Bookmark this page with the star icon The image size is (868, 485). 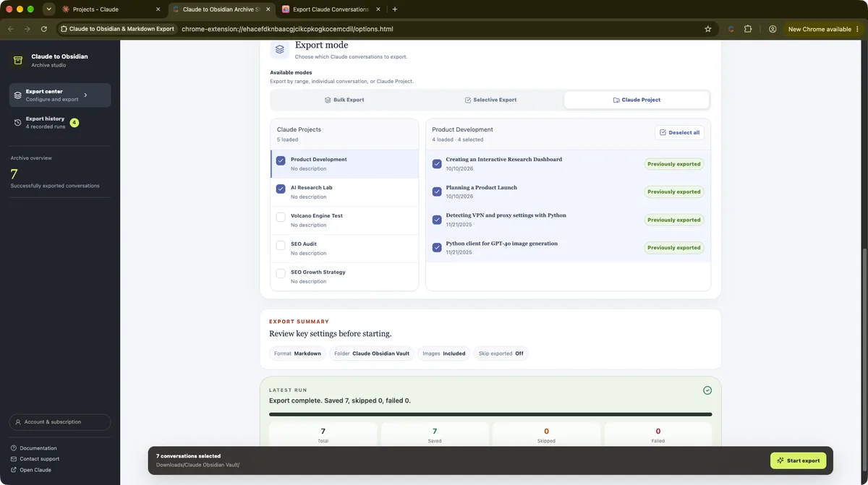click(x=708, y=29)
